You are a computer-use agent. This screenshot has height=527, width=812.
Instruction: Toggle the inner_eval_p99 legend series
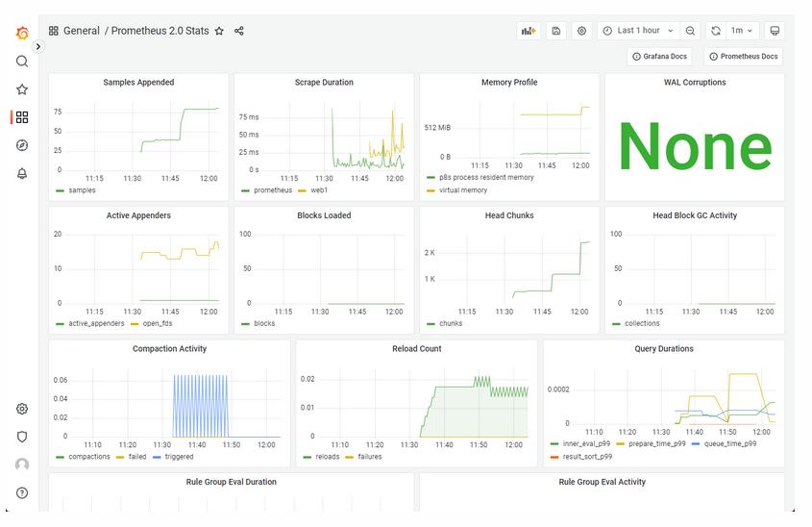pyautogui.click(x=586, y=443)
